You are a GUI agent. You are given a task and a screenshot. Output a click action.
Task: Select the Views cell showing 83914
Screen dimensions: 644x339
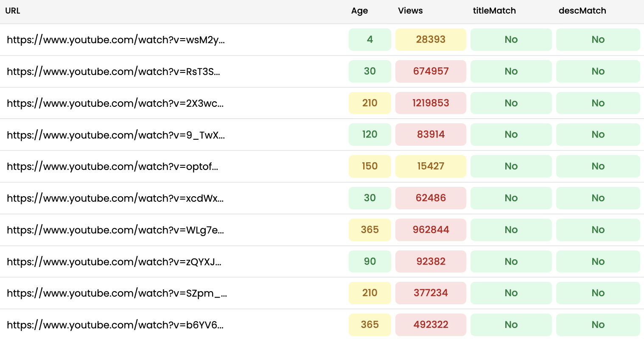point(431,135)
